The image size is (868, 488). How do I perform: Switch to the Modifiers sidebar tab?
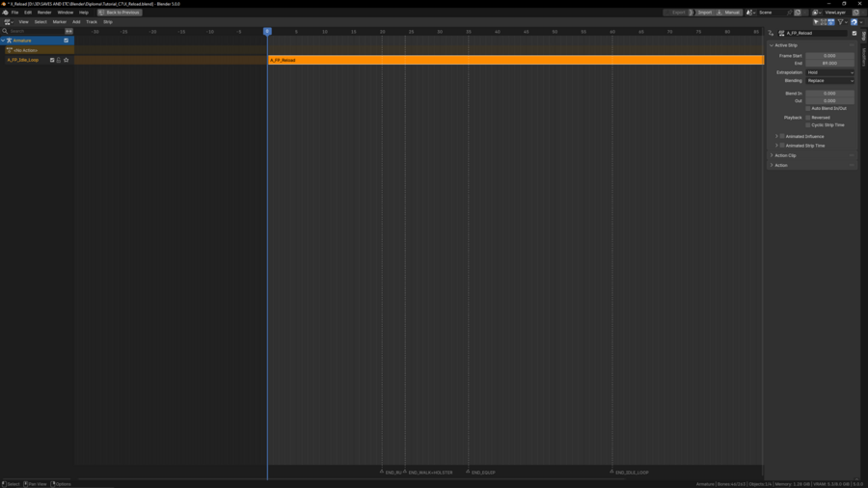tap(863, 57)
